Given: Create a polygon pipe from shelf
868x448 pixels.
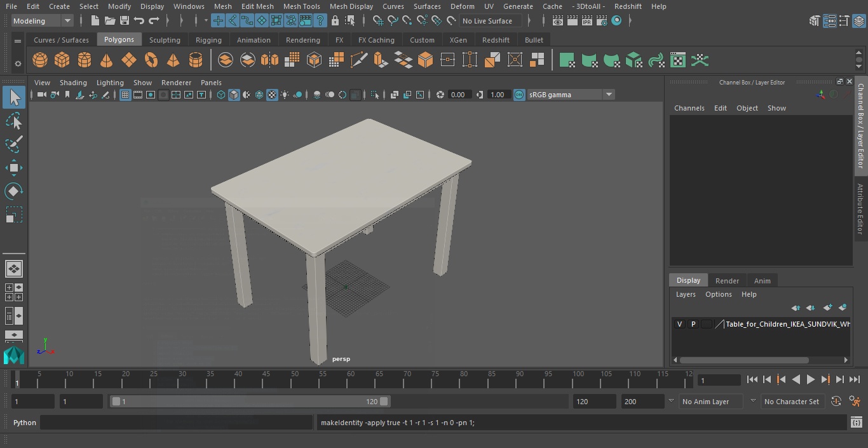Looking at the screenshot, I should pyautogui.click(x=196, y=60).
